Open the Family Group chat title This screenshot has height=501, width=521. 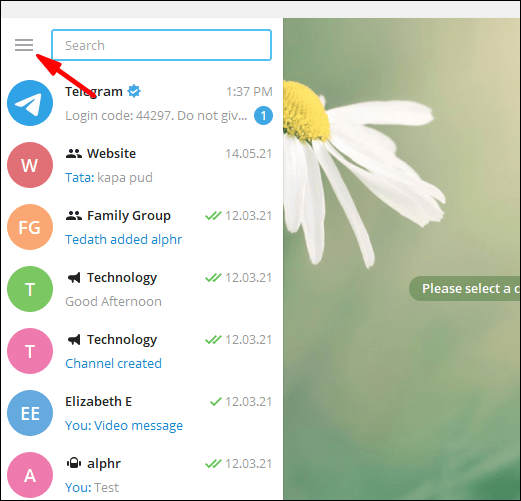coord(129,216)
